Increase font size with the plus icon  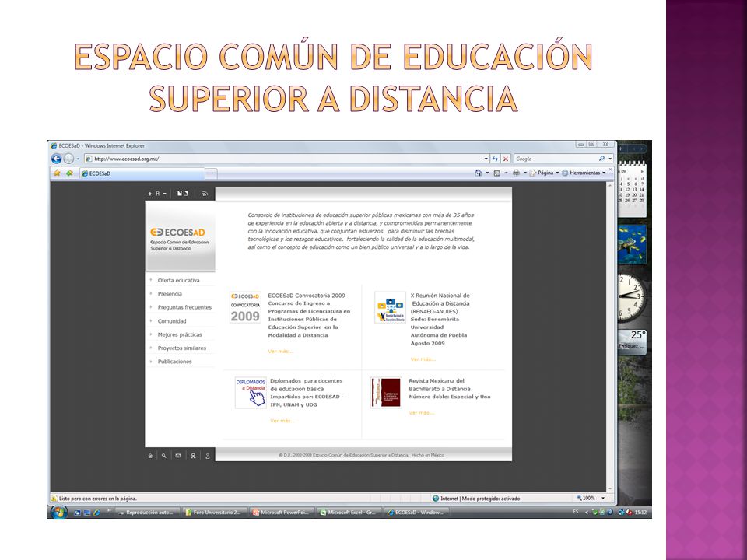tap(150, 194)
